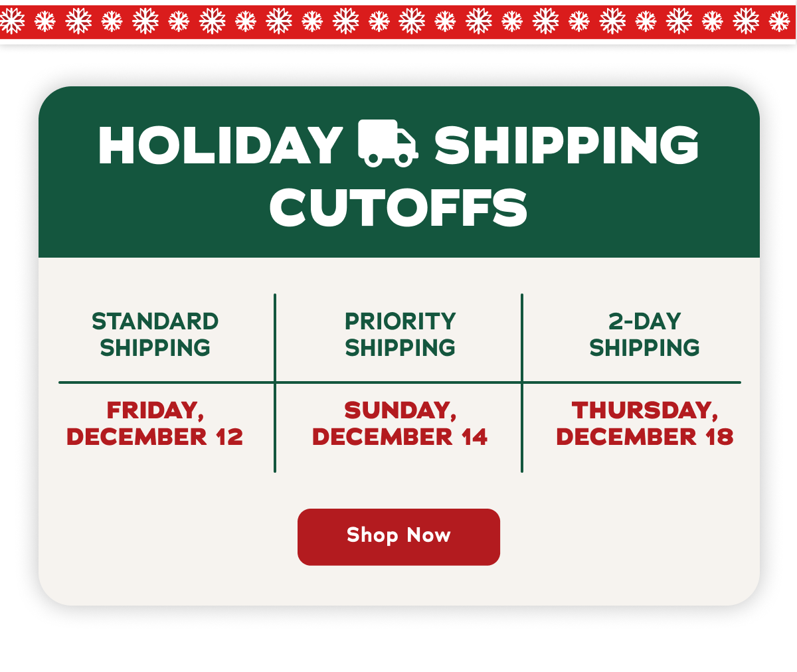
Task: Click the Shop Now button
Action: pos(398,537)
